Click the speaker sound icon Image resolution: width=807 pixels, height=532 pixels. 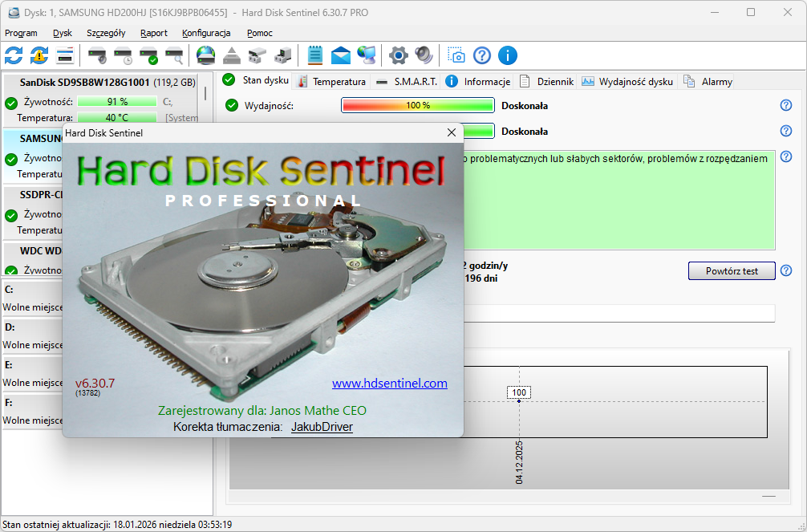pyautogui.click(x=424, y=55)
